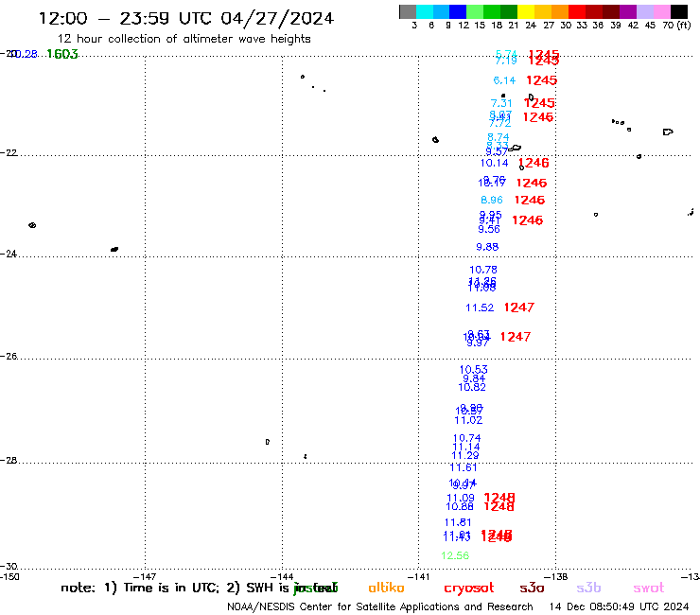Image resolution: width=700 pixels, height=615 pixels.
Task: Click the 9.88 wave height reading
Action: click(487, 247)
